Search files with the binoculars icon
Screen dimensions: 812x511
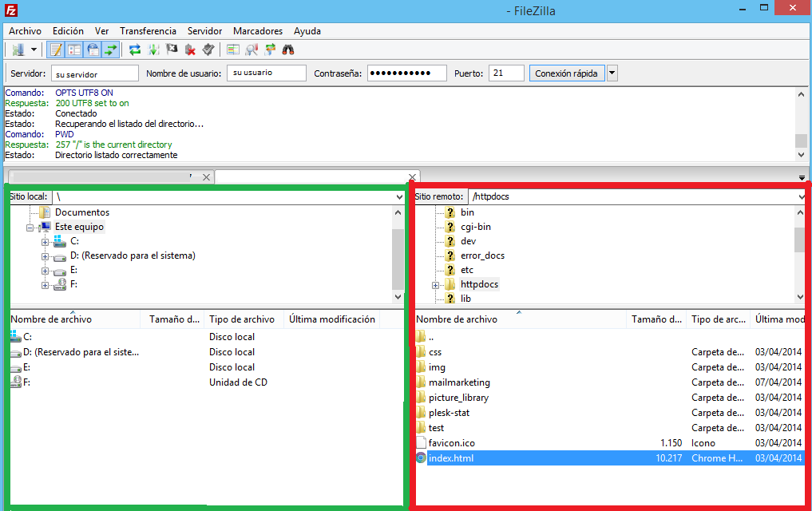(x=288, y=50)
